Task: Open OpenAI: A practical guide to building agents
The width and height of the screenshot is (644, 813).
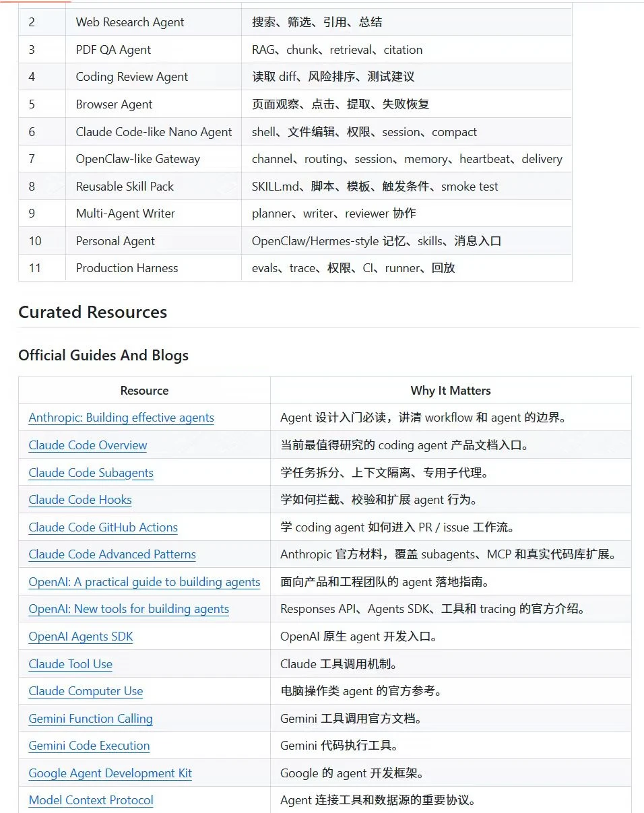Action: click(144, 582)
